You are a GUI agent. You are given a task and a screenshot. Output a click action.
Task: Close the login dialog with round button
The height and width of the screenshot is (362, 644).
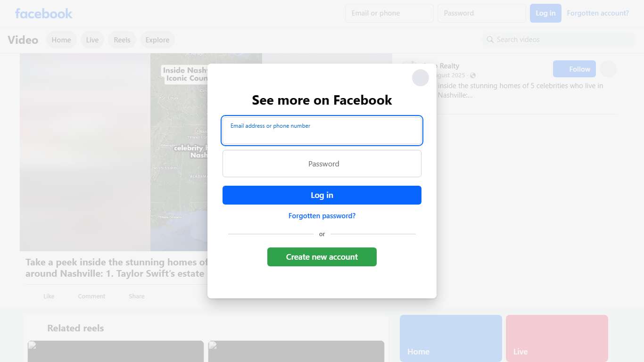421,78
